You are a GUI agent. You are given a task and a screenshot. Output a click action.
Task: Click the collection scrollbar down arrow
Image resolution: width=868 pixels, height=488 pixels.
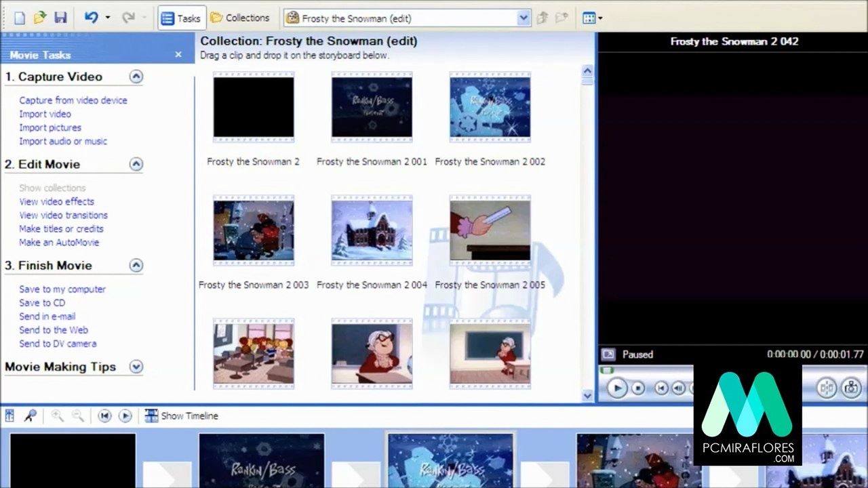click(x=587, y=395)
